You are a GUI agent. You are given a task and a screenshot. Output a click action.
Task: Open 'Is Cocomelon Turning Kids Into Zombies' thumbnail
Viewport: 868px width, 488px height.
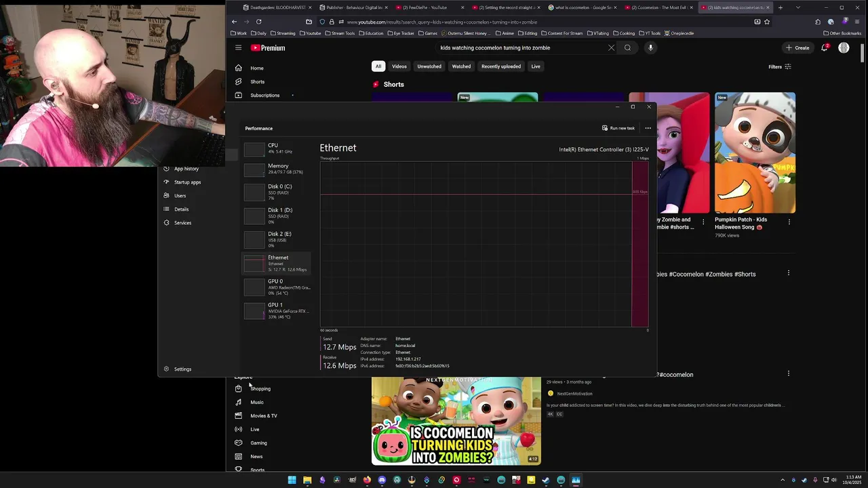click(x=456, y=421)
